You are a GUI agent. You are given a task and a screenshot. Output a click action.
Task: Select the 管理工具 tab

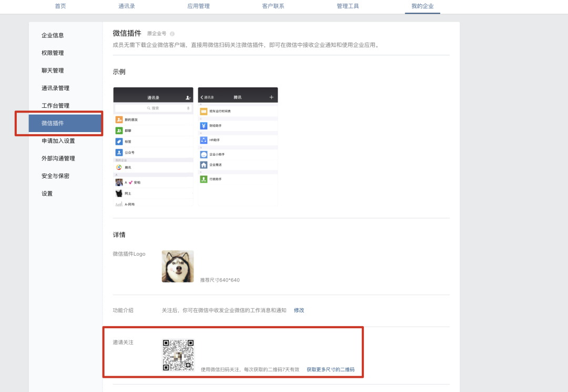[348, 6]
